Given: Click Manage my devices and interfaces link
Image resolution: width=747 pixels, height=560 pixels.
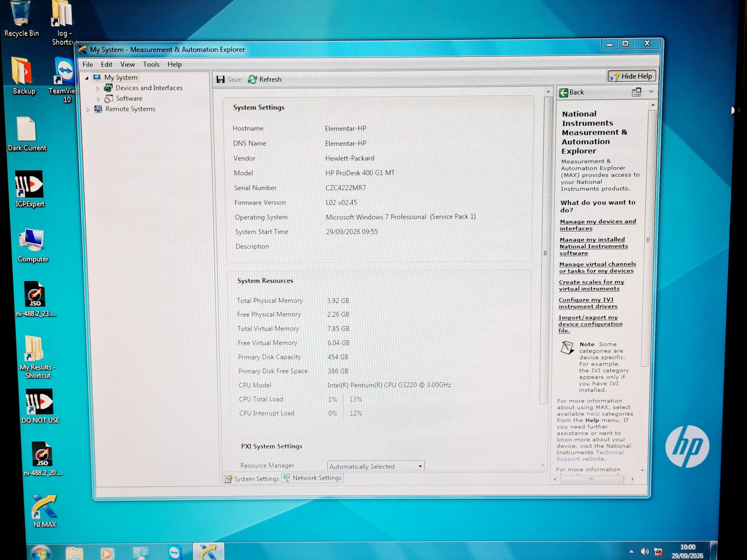Looking at the screenshot, I should (598, 225).
